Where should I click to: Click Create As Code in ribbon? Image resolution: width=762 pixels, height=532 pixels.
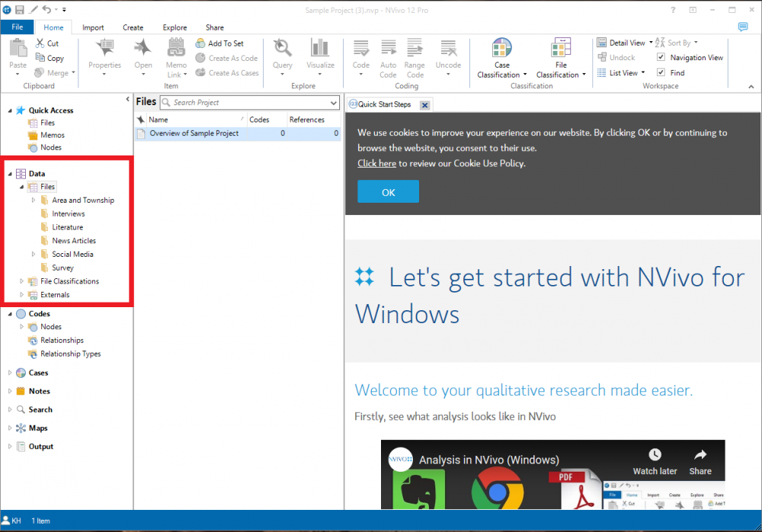(226, 58)
